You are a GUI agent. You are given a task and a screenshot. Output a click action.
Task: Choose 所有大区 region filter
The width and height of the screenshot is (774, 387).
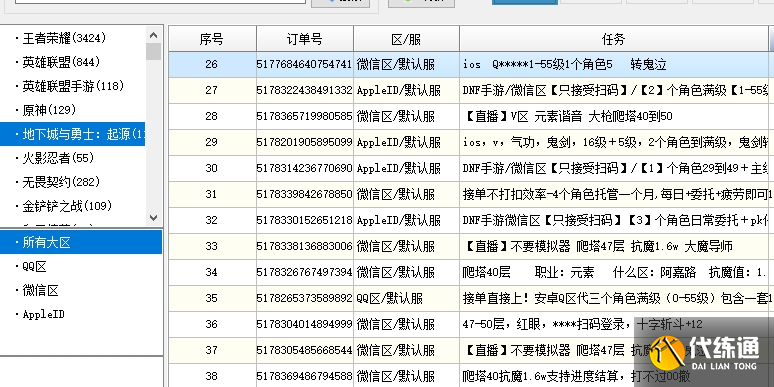click(x=81, y=242)
